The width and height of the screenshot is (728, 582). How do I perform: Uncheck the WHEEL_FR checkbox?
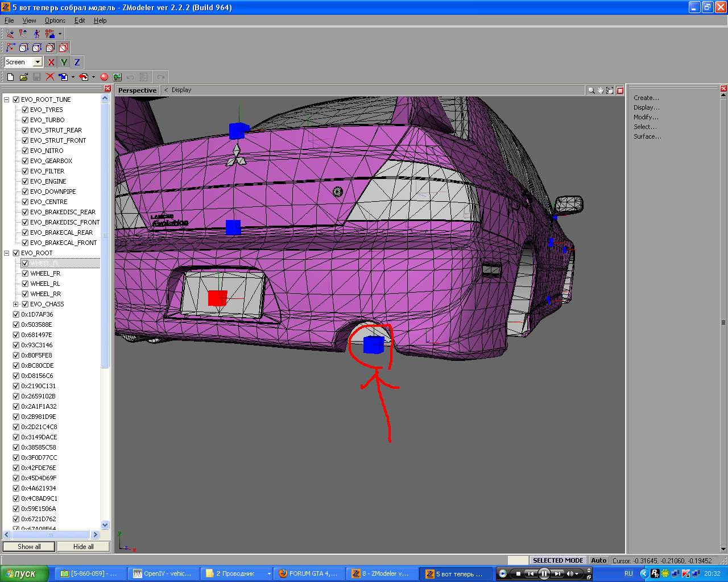(x=25, y=273)
